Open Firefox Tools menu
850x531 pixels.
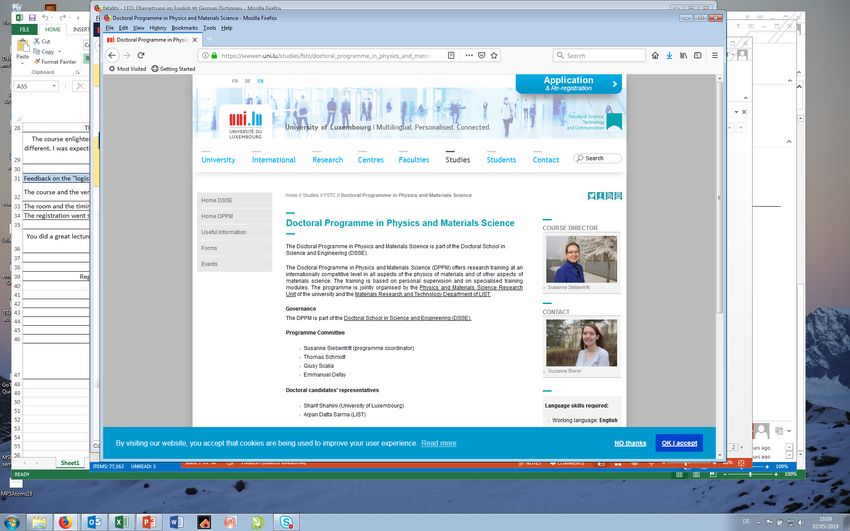[x=209, y=28]
